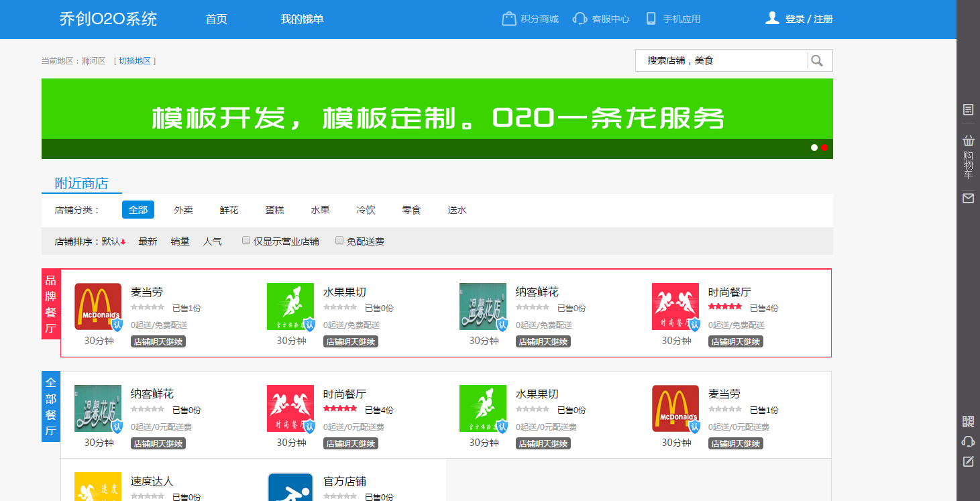Enable the 仅显示营业店铺 checkbox
Viewport: 980px width, 501px height.
[246, 240]
